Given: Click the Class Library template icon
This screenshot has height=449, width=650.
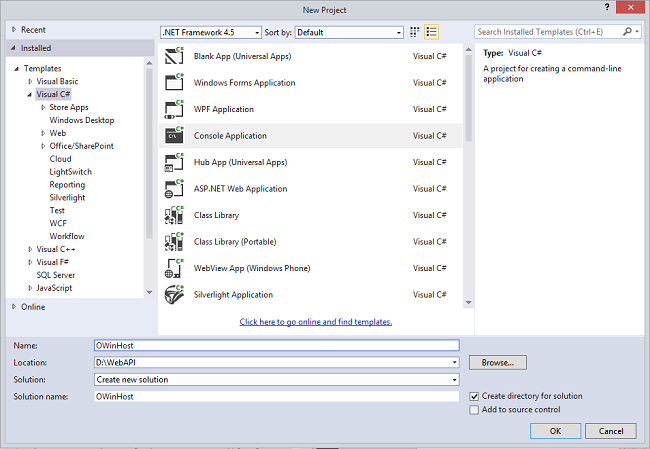Looking at the screenshot, I should [174, 215].
